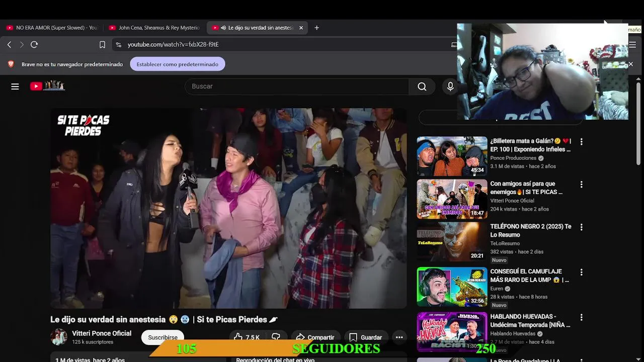Screen dimensions: 644x362
Task: Click the page vertical scrollbar
Action: click(639, 123)
